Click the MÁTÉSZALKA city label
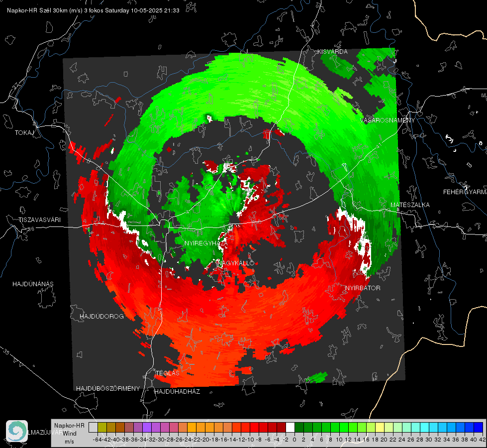 (410, 205)
